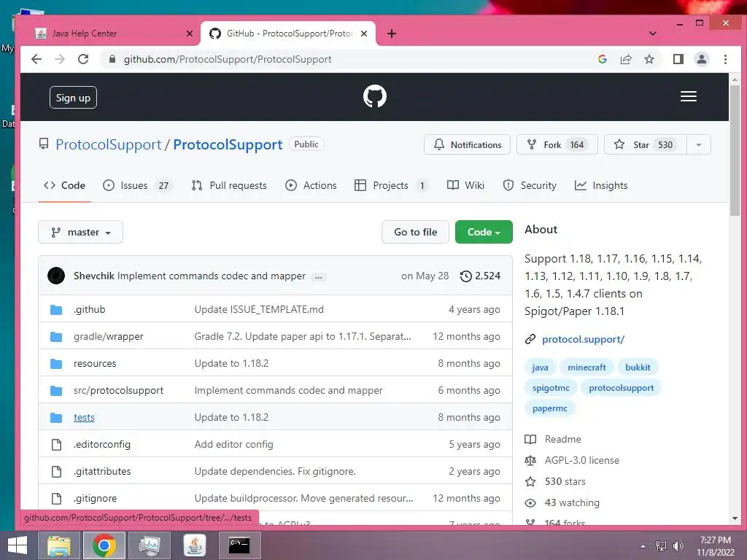Click Shevchik's avatar in commit row
747x560 pixels.
tap(56, 276)
